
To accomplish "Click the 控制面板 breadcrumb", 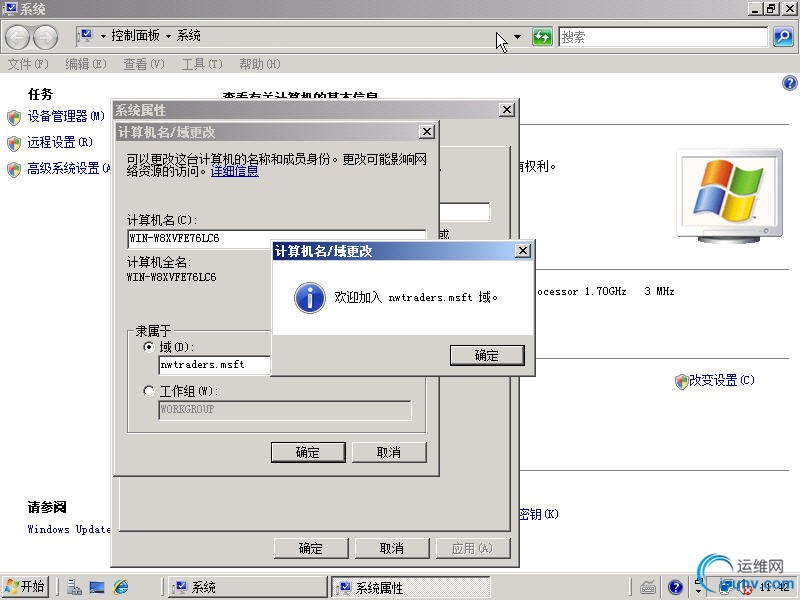I will point(135,36).
